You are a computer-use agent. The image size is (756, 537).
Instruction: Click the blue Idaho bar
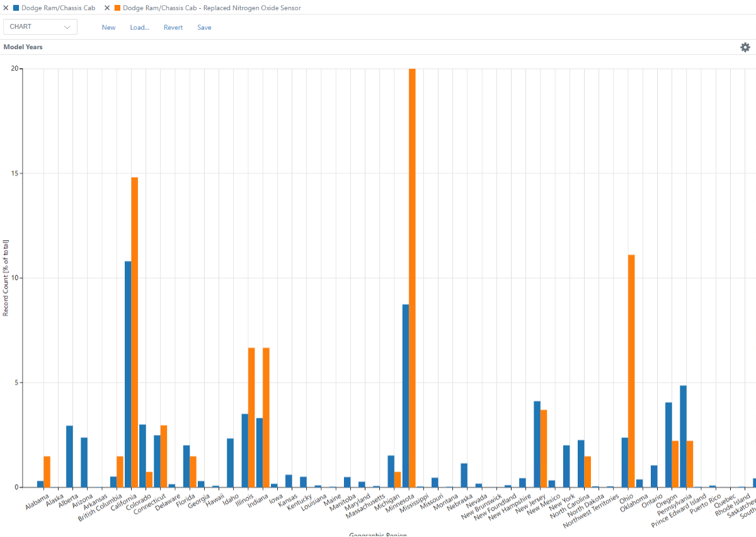[230, 463]
